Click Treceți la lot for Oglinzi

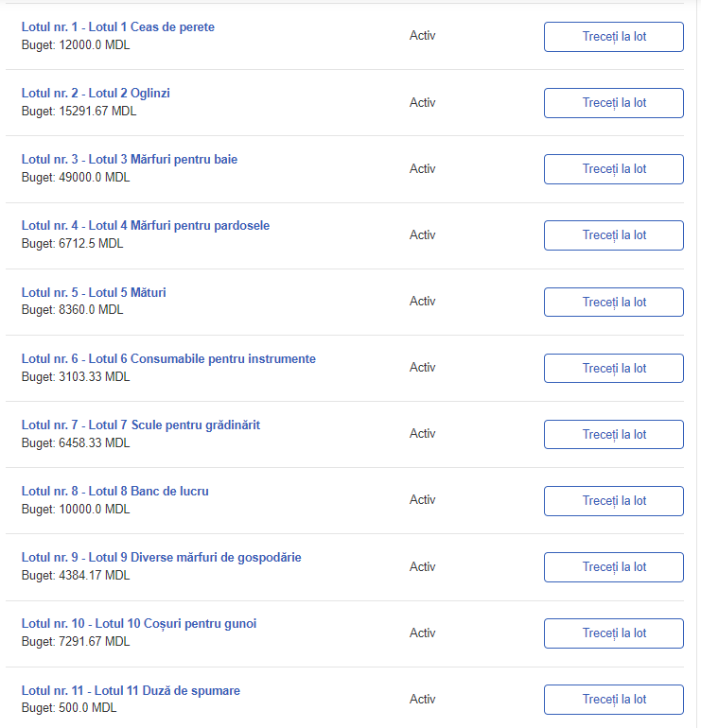614,103
